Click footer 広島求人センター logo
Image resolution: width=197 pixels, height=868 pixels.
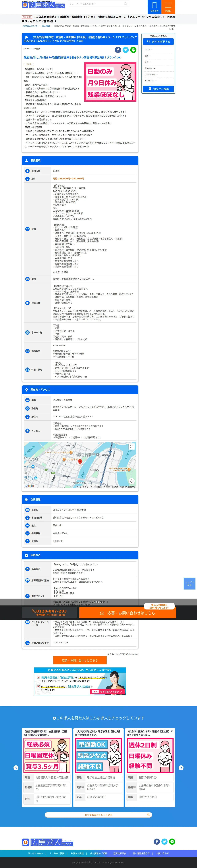click(47, 842)
